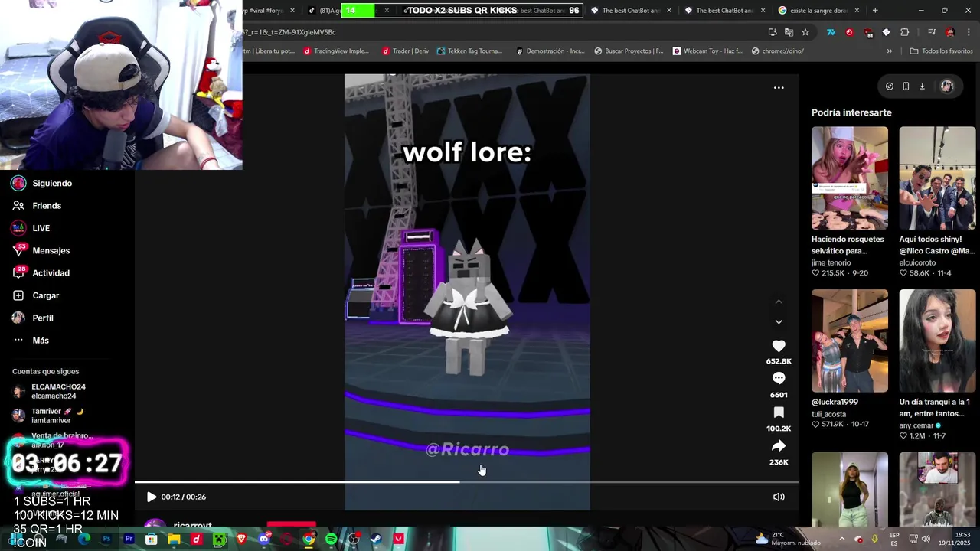Open Google Chrome from the taskbar
Viewport: 980px width, 551px height.
(309, 539)
